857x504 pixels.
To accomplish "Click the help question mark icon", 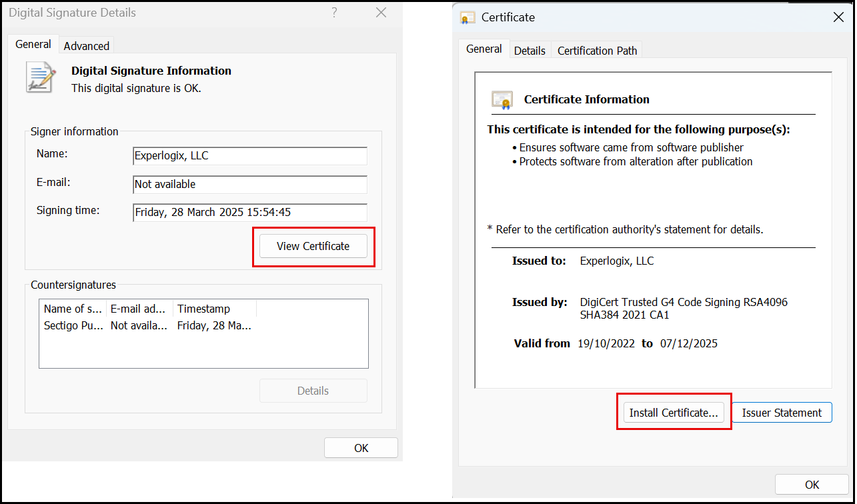I will pyautogui.click(x=335, y=13).
